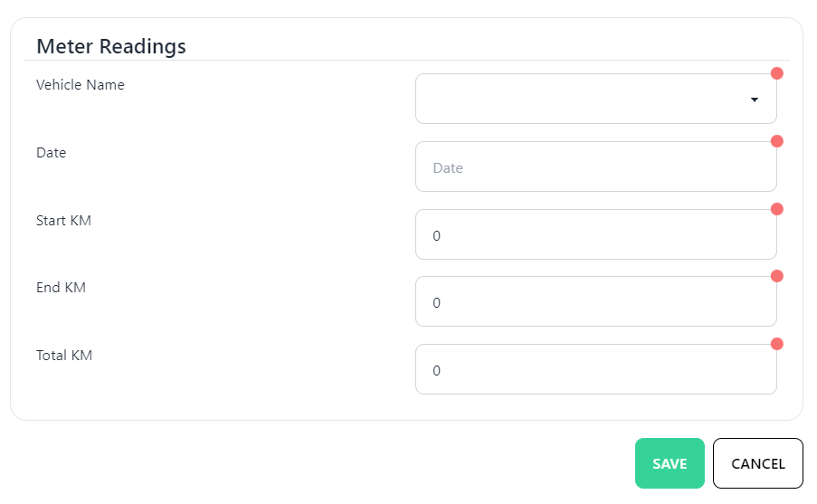This screenshot has width=817, height=504.
Task: Click the Date label text
Action: [52, 153]
